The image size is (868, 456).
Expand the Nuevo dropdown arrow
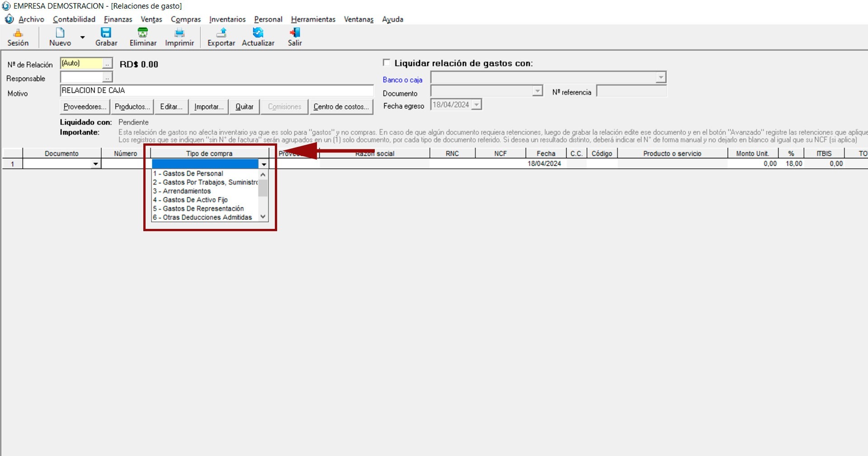tap(82, 37)
